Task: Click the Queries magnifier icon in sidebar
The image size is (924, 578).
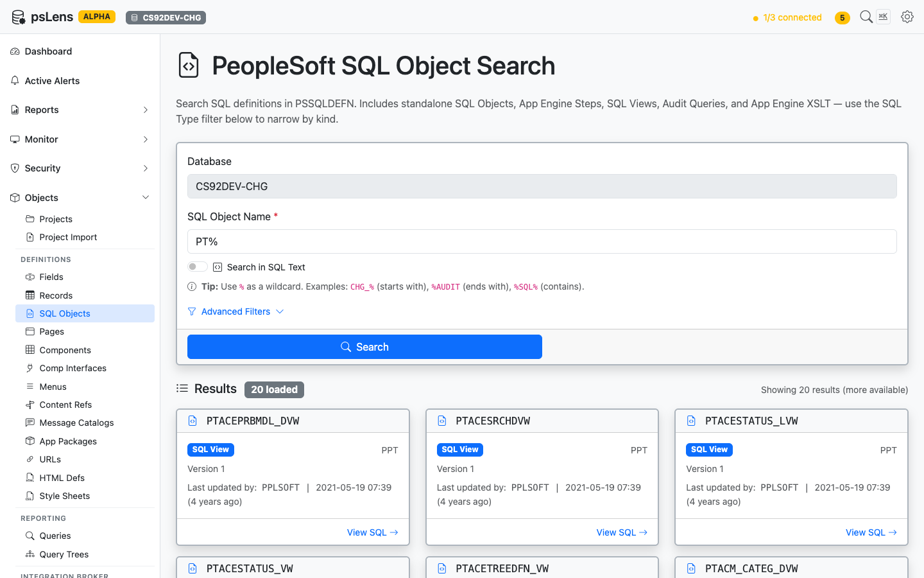Action: 30,536
